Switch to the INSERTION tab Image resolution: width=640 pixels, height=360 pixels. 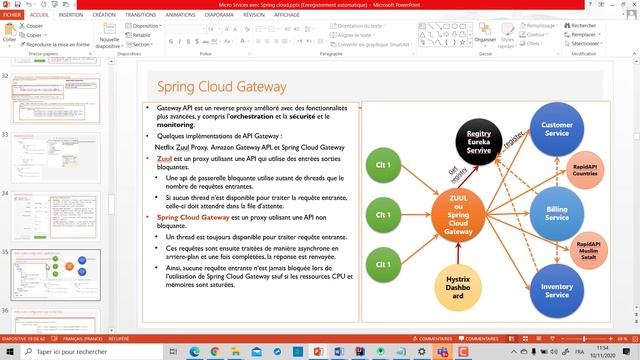[71, 15]
